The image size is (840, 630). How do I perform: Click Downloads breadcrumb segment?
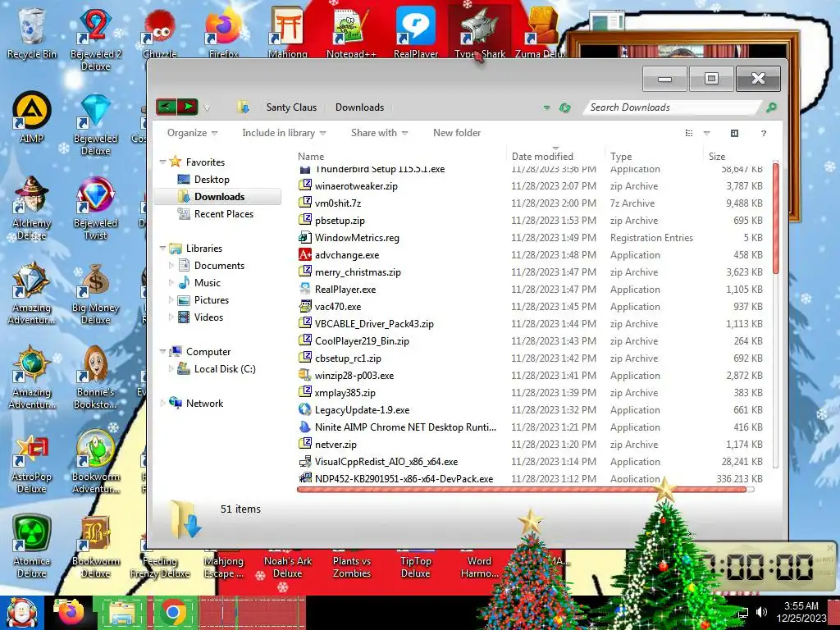(x=359, y=107)
